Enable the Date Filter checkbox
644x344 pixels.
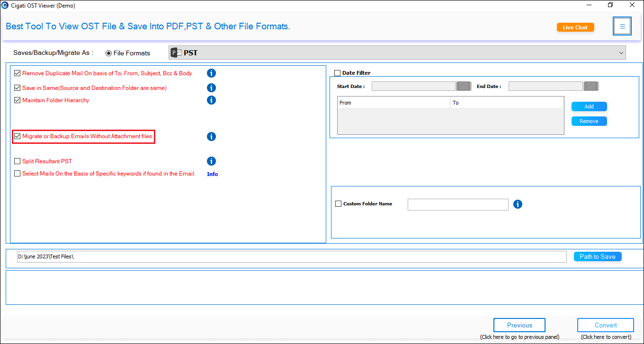pyautogui.click(x=338, y=73)
